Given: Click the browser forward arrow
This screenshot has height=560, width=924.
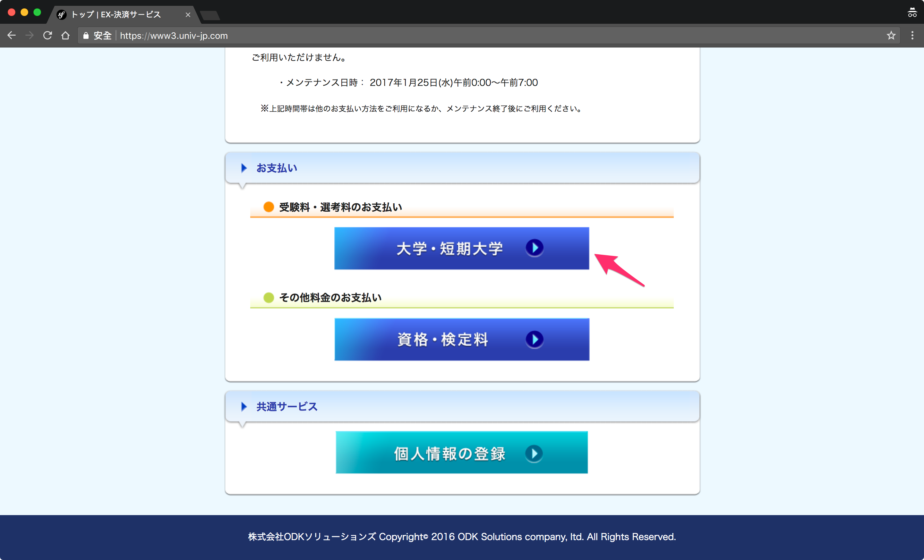Looking at the screenshot, I should pos(30,36).
